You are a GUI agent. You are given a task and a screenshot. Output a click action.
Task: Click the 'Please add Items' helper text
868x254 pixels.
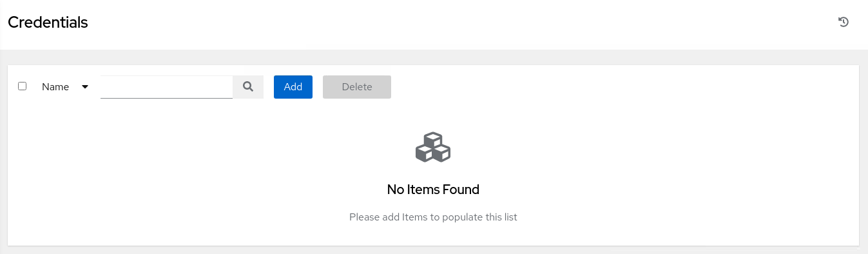pos(433,217)
